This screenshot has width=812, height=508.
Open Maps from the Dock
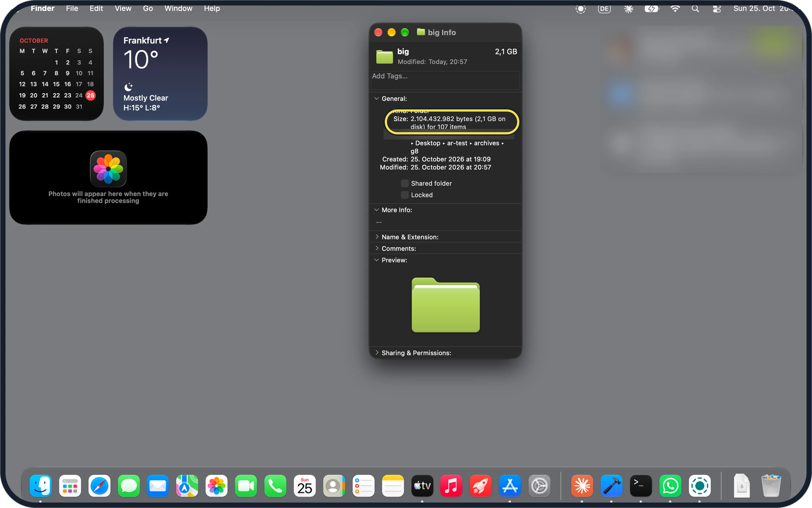coord(187,486)
